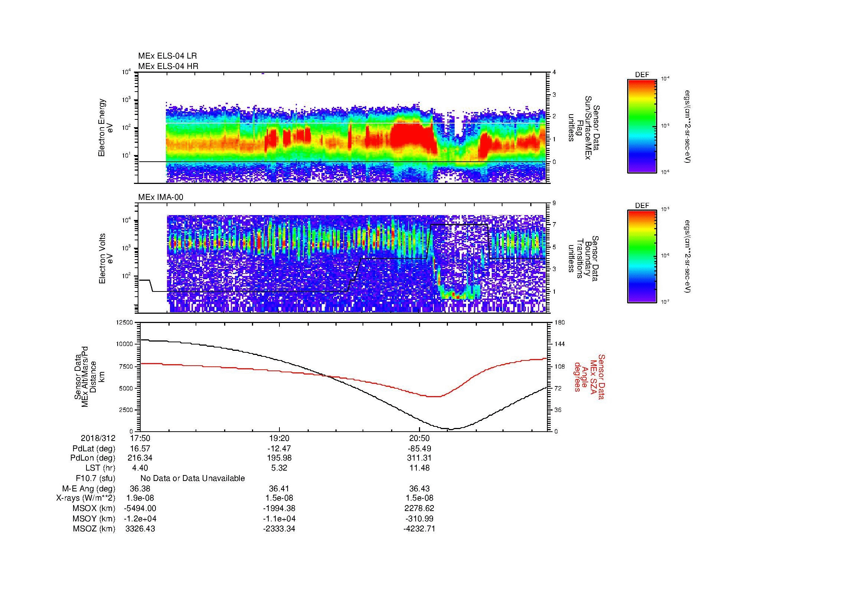Click the 'MEx ELS-04 LR' plot title
Image resolution: width=868 pixels, height=613 pixels.
(167, 56)
